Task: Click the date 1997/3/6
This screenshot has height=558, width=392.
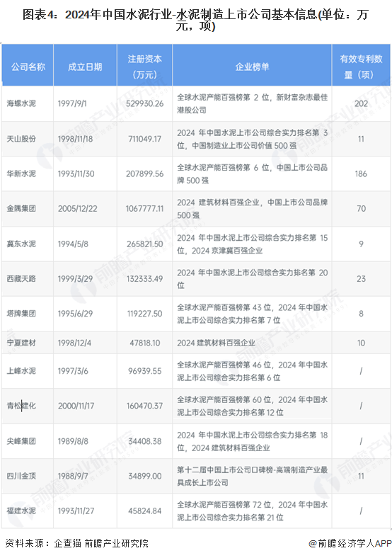Action: click(73, 371)
